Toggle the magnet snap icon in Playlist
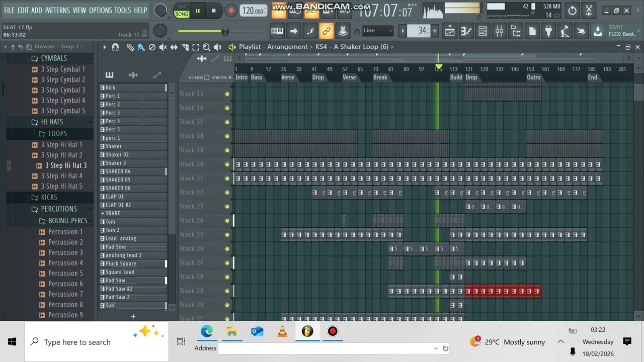 tap(115, 47)
